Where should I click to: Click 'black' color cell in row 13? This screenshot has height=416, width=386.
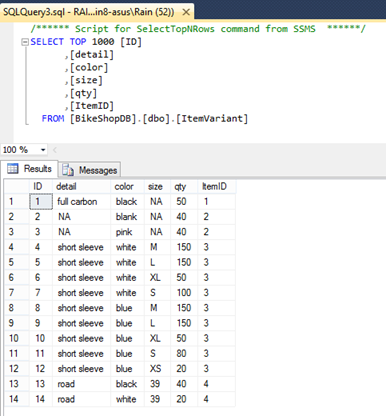[128, 384]
